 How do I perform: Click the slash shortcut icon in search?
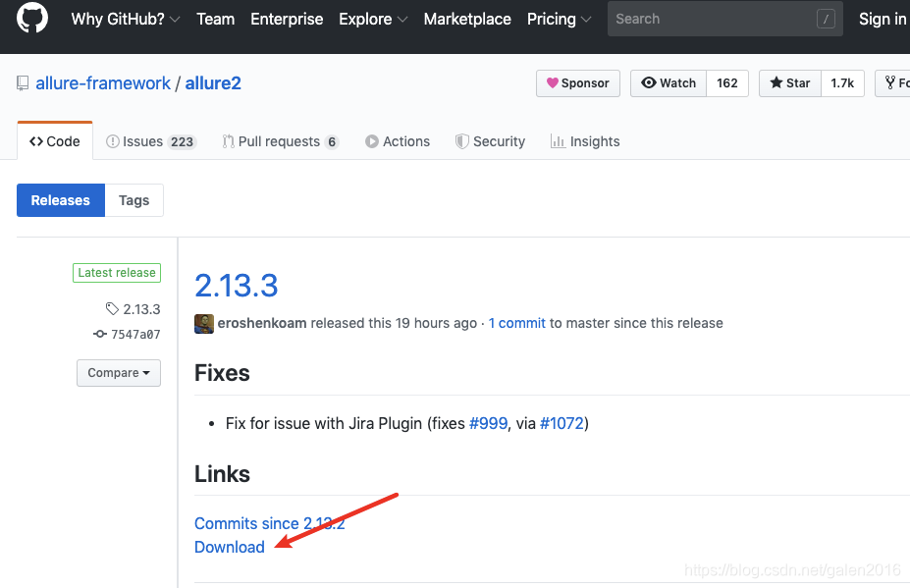click(x=826, y=20)
